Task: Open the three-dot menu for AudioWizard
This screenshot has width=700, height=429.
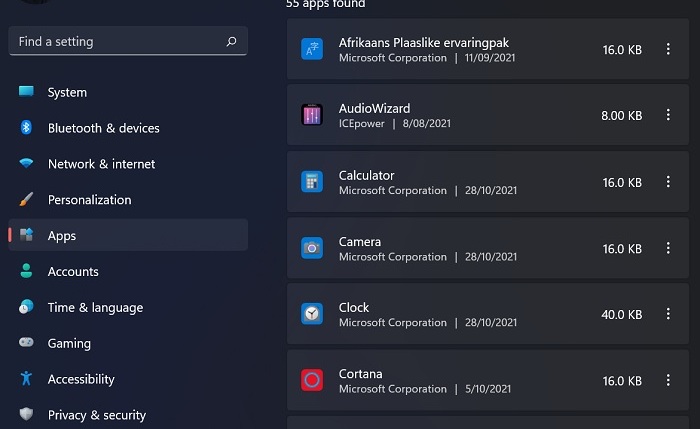Action: click(668, 115)
